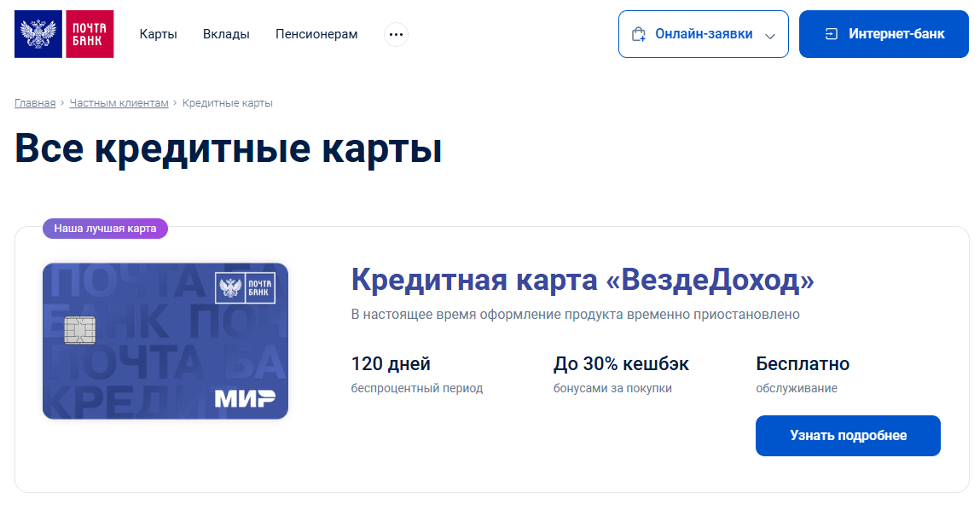Click the chip on the credit card image
The width and height of the screenshot is (980, 510).
(80, 329)
